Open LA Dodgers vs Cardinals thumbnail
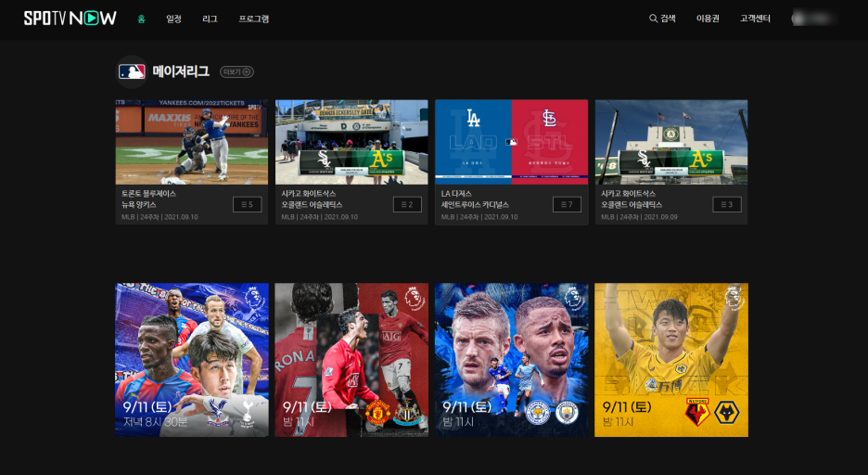Viewport: 868px width, 475px height. coord(512,142)
